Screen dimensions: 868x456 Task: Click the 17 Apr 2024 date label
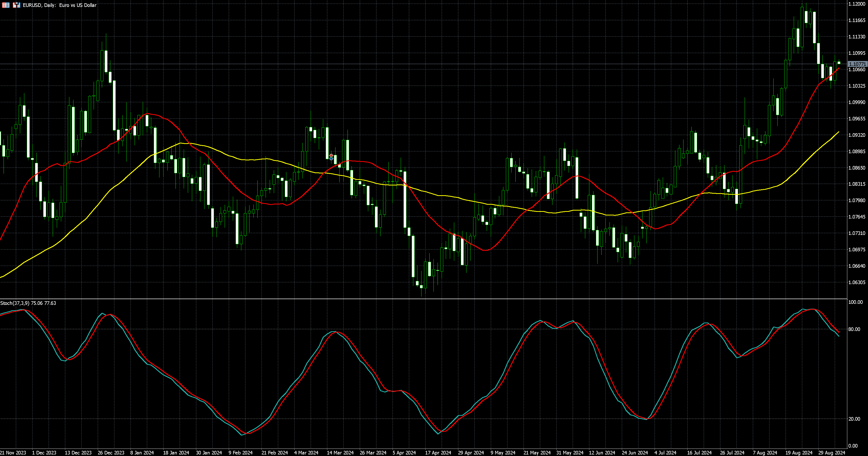coord(438,453)
